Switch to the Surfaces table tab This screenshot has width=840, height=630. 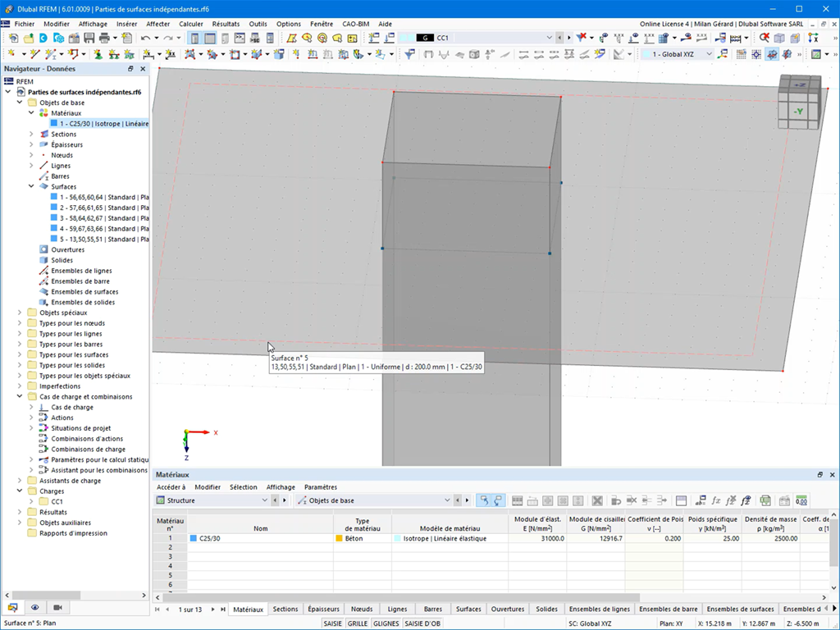[x=468, y=609]
